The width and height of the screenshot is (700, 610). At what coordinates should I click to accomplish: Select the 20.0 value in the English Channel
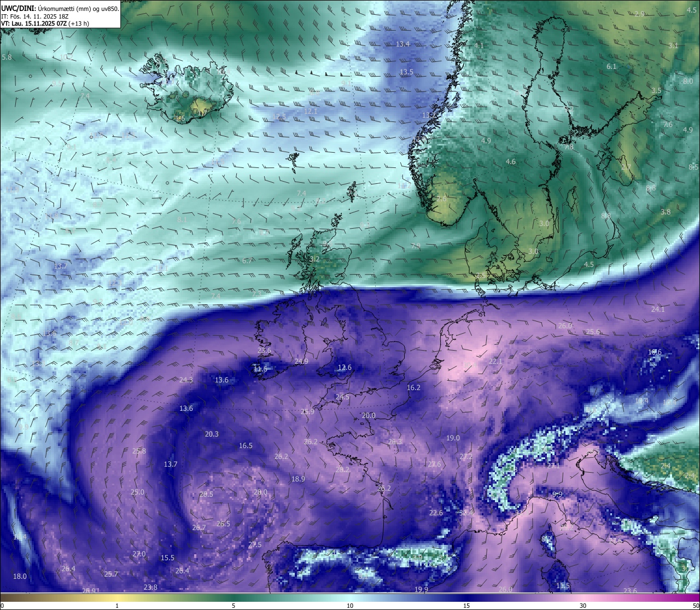pos(369,416)
